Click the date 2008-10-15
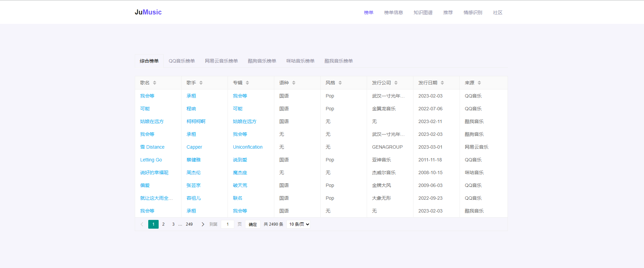This screenshot has width=644, height=268. coord(431,173)
